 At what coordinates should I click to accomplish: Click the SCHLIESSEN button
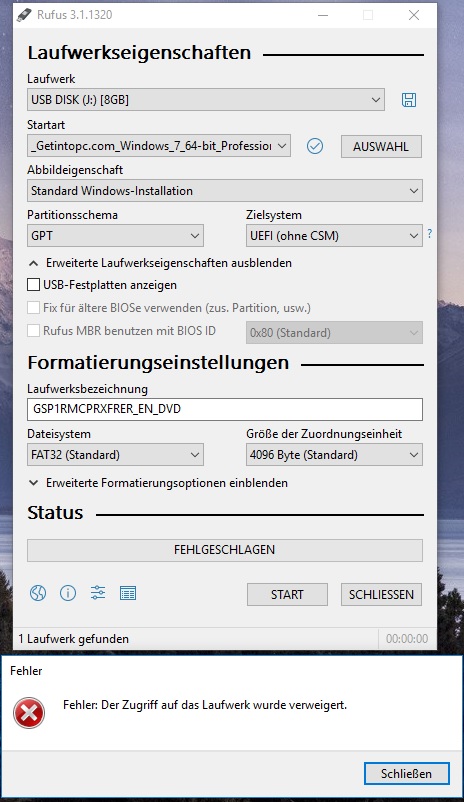(x=381, y=594)
